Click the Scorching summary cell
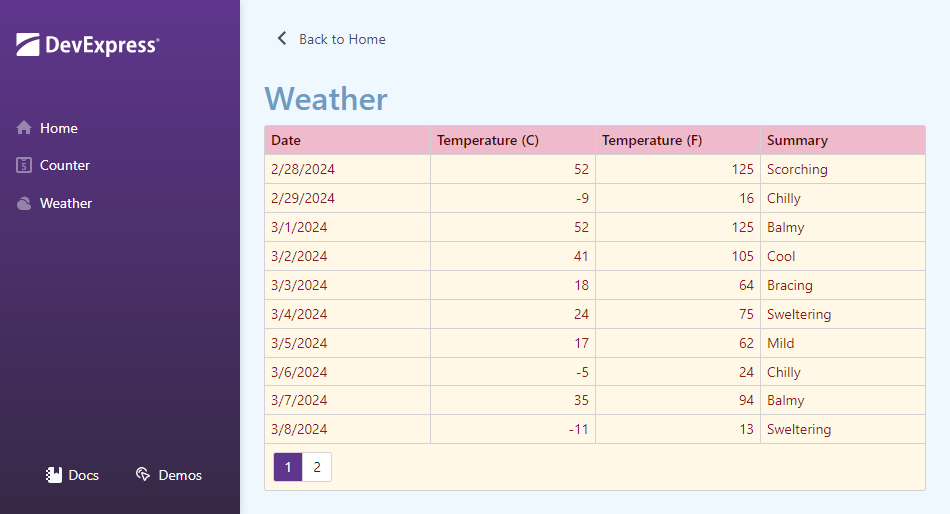This screenshot has height=514, width=950. coord(843,169)
